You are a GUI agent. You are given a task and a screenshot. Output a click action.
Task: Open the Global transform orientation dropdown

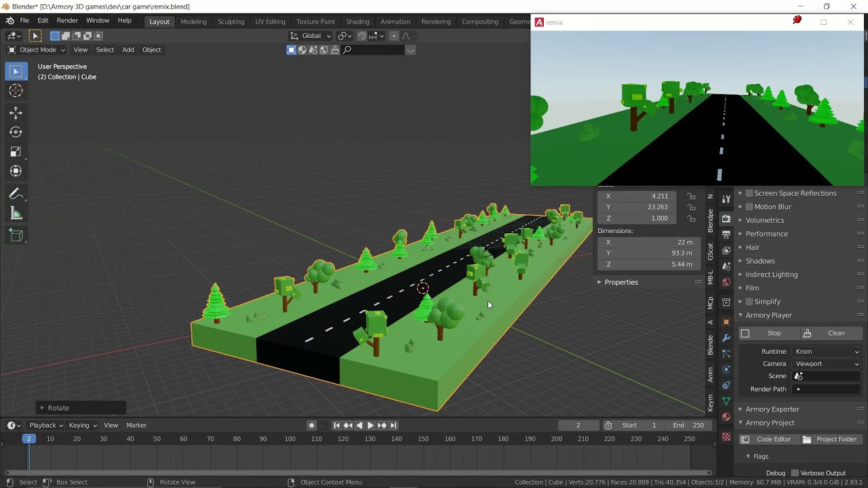[x=311, y=36]
